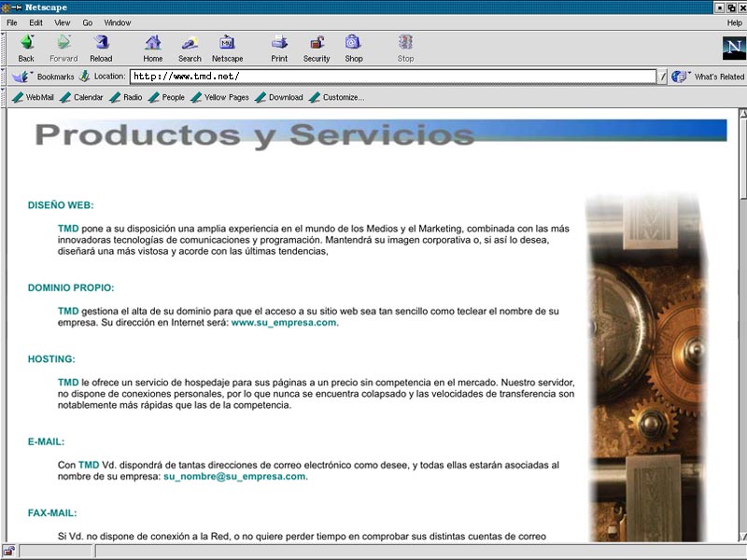Click the DISEÑO WEB: heading
747x560 pixels.
coord(61,205)
